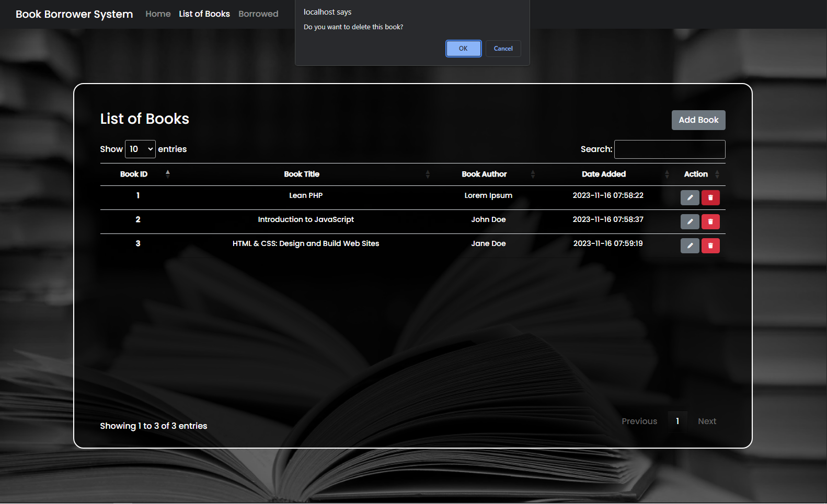Click the Book Author column header
Screen dimensions: 827x504
[x=484, y=174]
